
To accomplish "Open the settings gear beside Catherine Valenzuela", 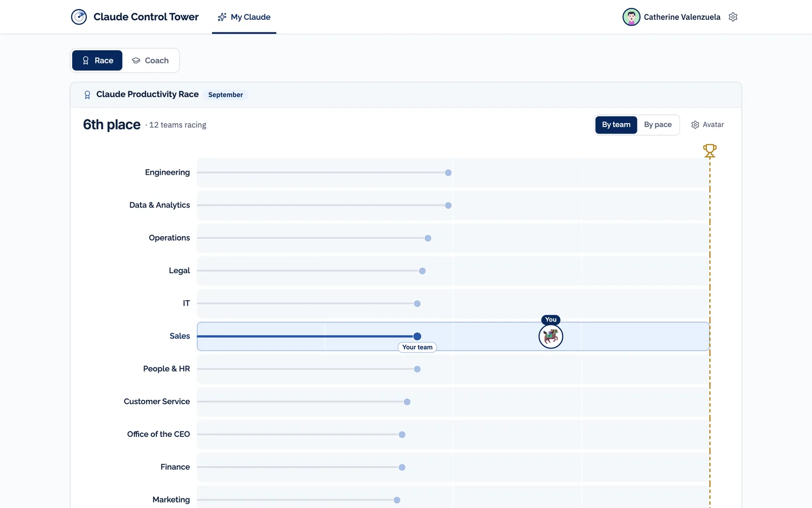I will (x=733, y=17).
